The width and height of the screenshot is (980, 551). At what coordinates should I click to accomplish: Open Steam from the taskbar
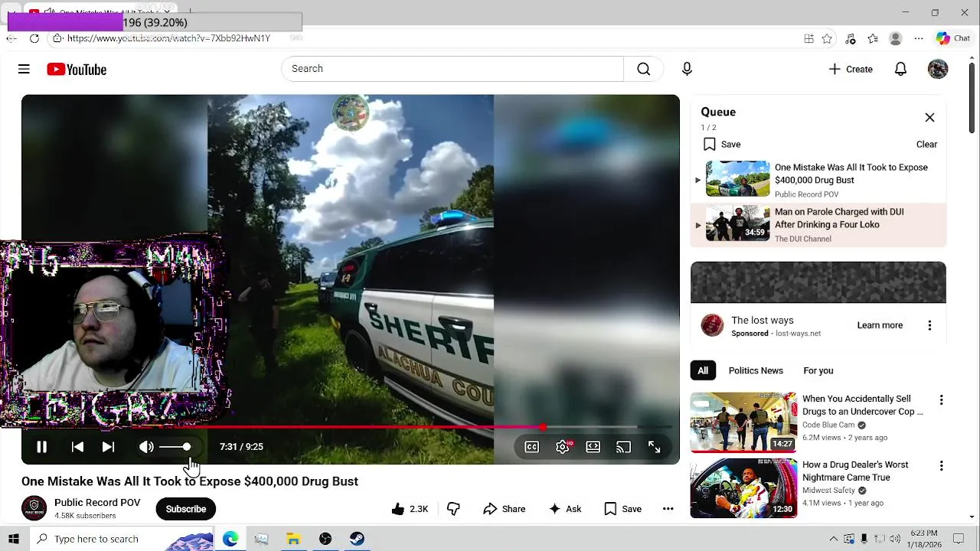357,539
